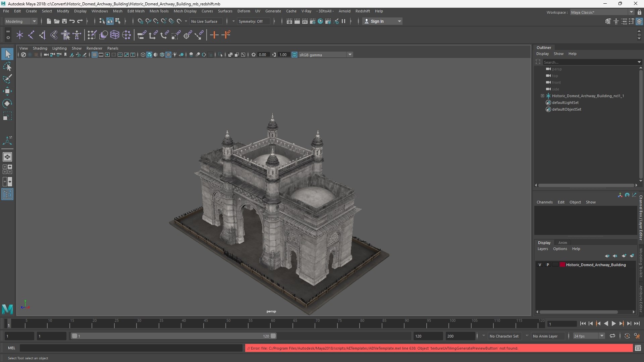Image resolution: width=644 pixels, height=362 pixels.
Task: Click the Quick Rig character icon
Action: [65, 35]
